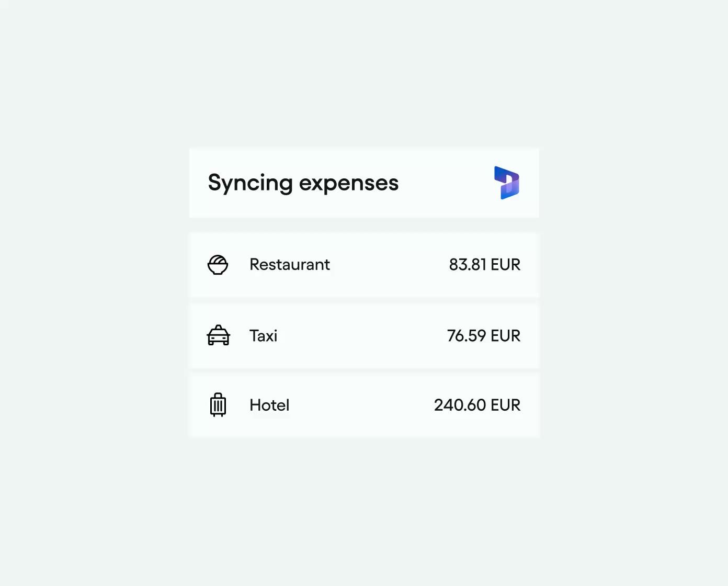Select the Restaurant category label

click(290, 264)
